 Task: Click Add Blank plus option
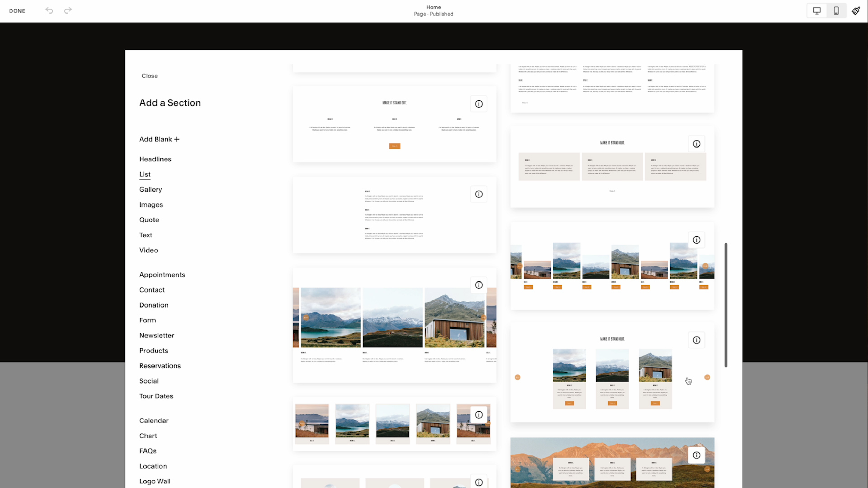pos(159,139)
